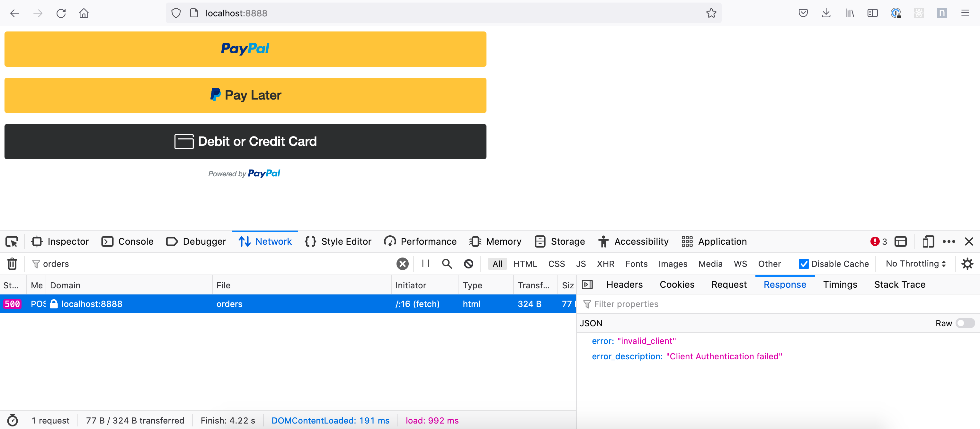The height and width of the screenshot is (429, 980).
Task: Reload the localhost page
Action: click(x=61, y=13)
